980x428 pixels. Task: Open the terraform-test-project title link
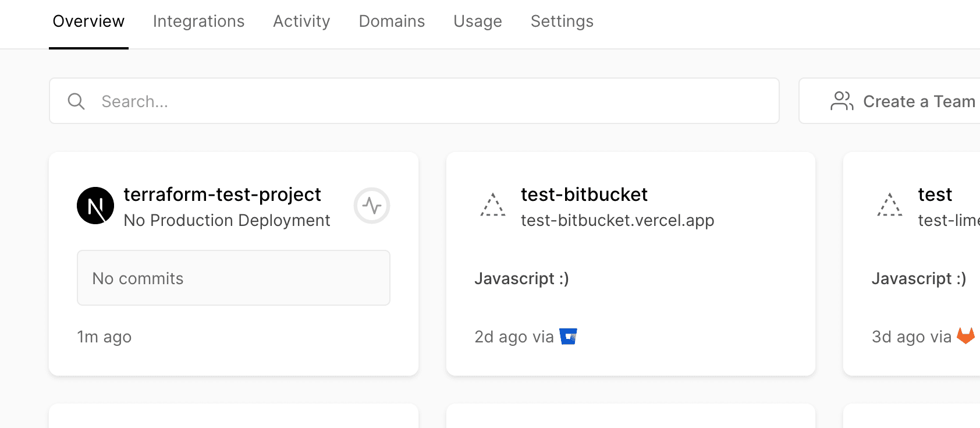pyautogui.click(x=222, y=194)
